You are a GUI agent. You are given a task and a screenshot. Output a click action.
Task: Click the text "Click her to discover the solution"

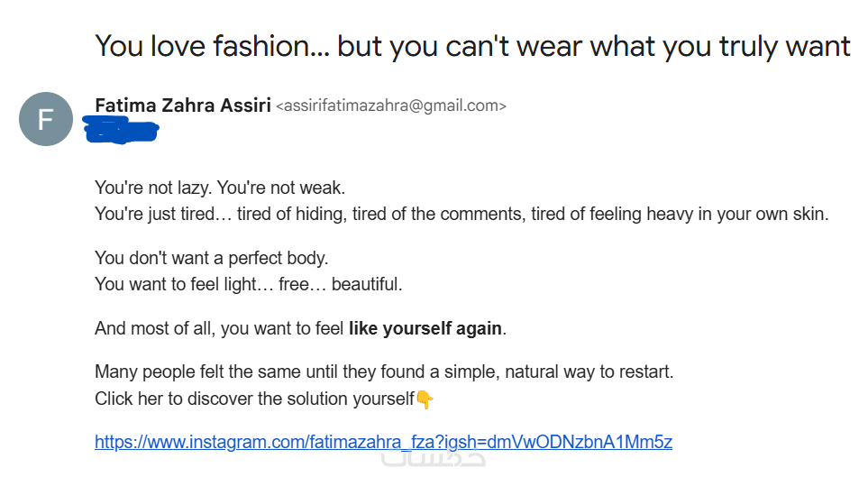253,399
